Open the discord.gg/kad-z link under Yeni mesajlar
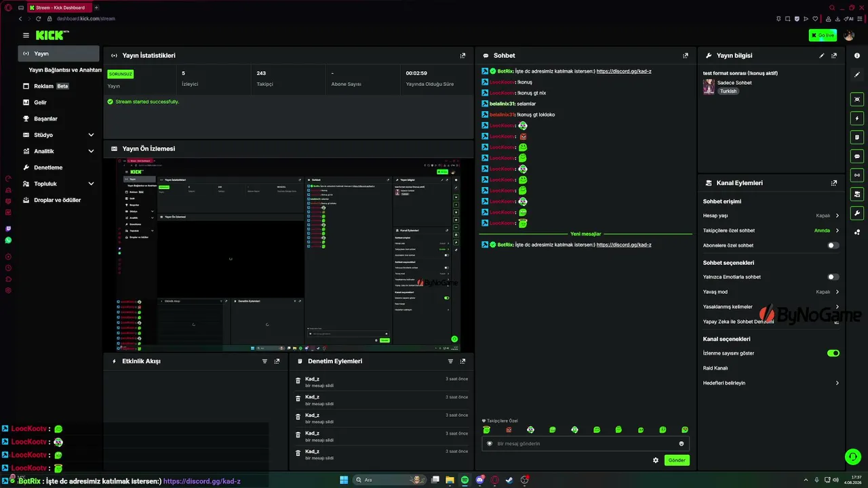This screenshot has width=868, height=488. (624, 245)
